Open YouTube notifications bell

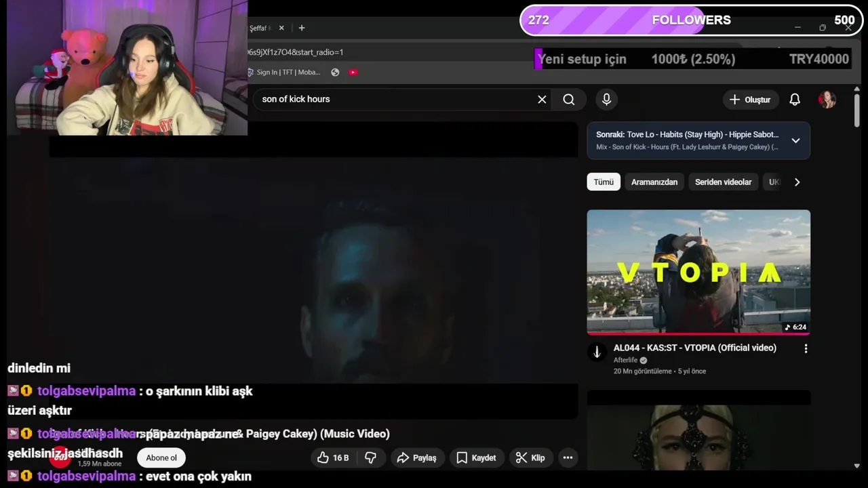(x=795, y=100)
